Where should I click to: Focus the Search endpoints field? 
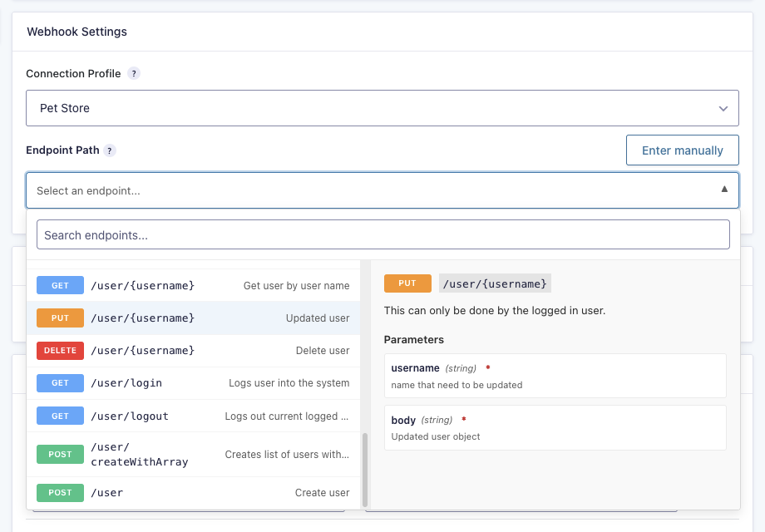click(383, 234)
